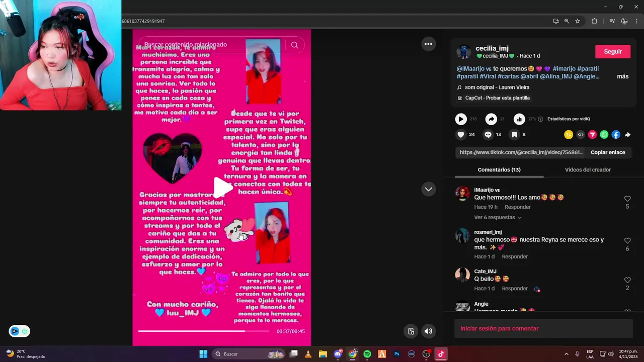The height and width of the screenshot is (362, 644).
Task: Toggle the auto-scroll icon beside volume
Action: coord(411,331)
